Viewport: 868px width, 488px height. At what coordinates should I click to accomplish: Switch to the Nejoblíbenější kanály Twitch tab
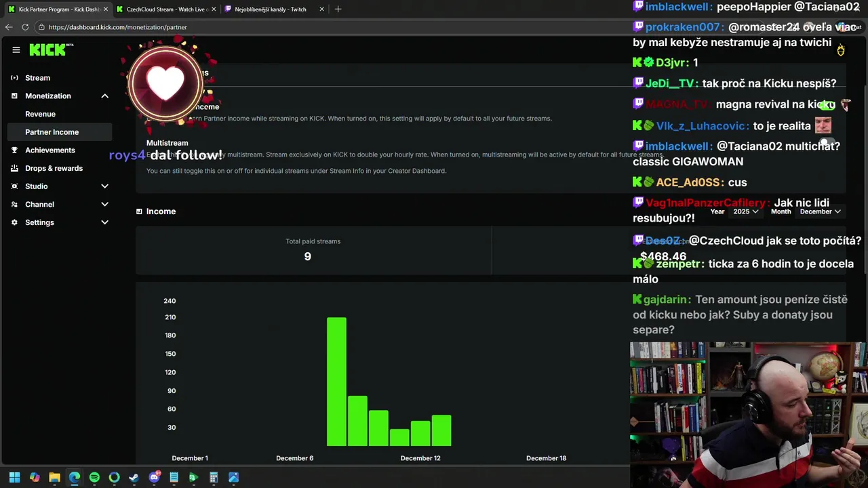click(x=274, y=9)
